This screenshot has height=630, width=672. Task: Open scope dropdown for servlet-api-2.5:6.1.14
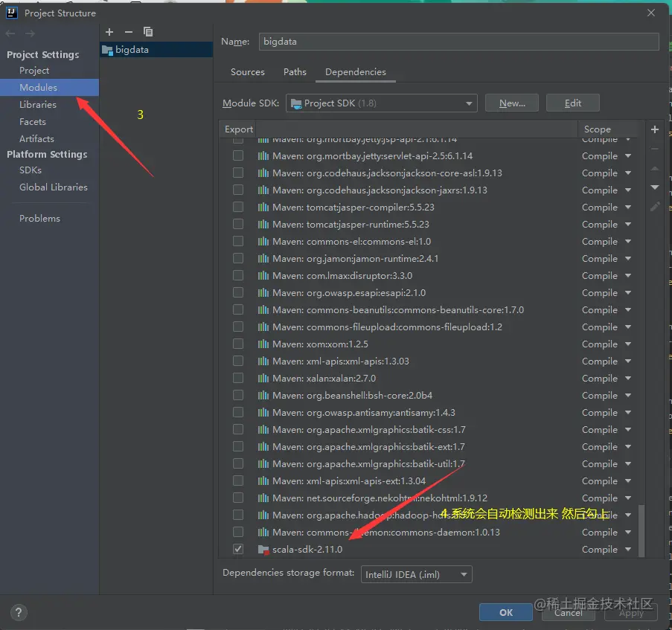pos(628,156)
